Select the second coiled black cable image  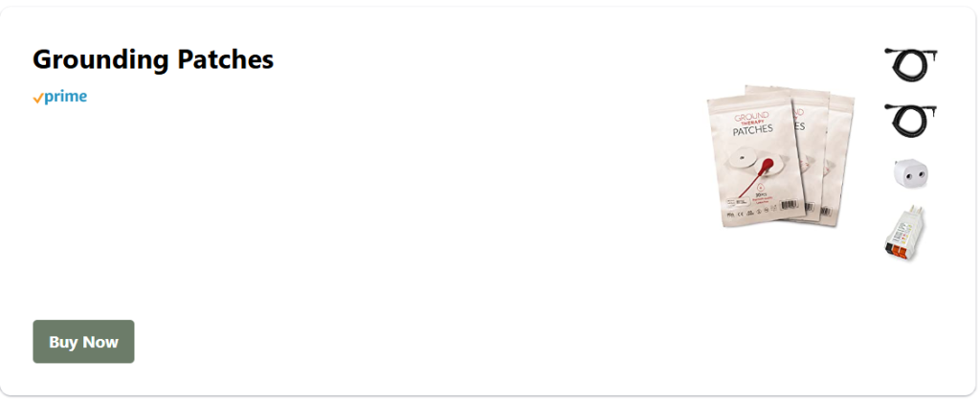pos(908,120)
